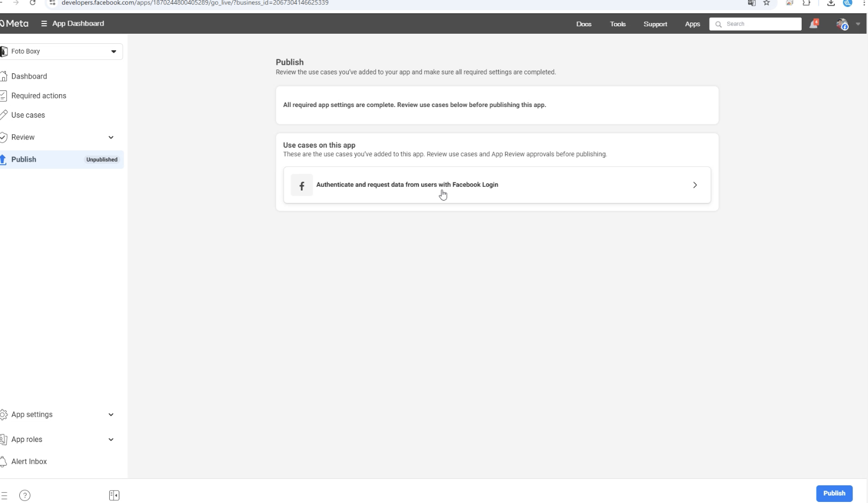Image resolution: width=868 pixels, height=503 pixels.
Task: Click the search magnifier icon
Action: (718, 24)
